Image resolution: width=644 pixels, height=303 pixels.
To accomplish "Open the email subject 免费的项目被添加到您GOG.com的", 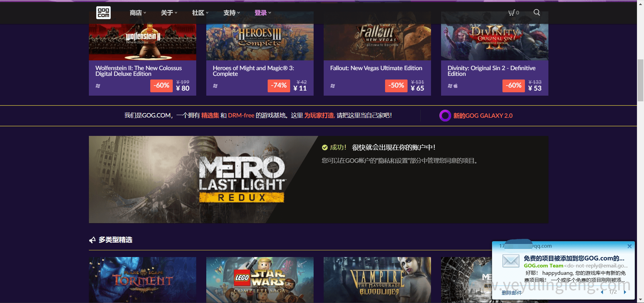I will pyautogui.click(x=574, y=258).
